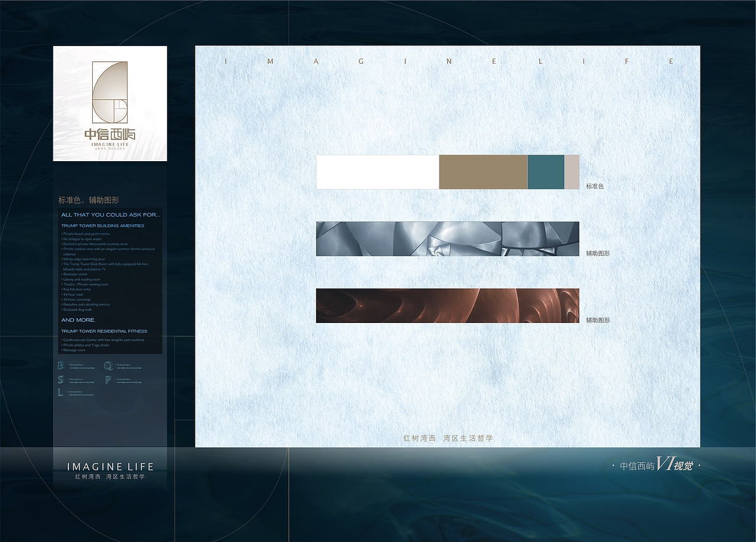This screenshot has width=756, height=542.
Task: Click '24-hour valet' list item
Action: [x=73, y=295]
